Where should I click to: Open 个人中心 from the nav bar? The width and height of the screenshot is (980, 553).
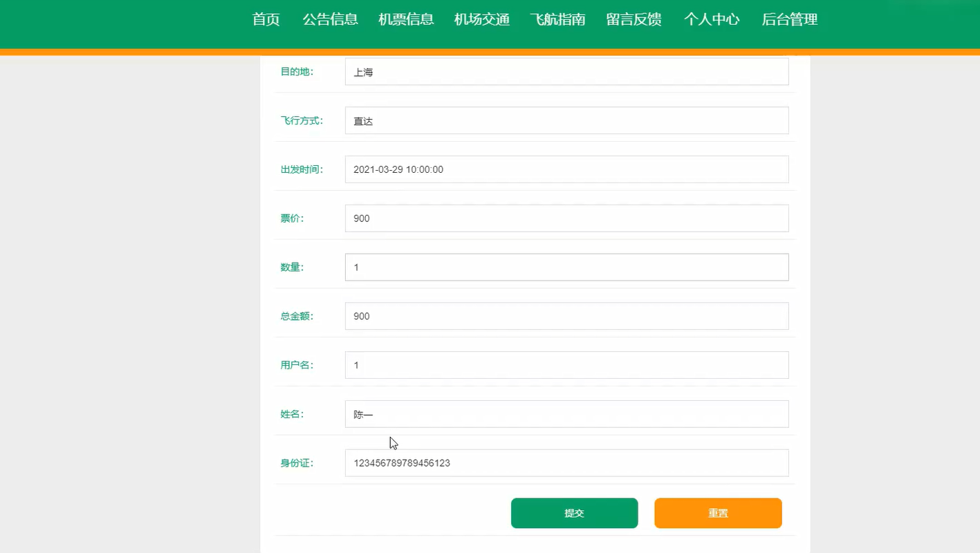(x=712, y=19)
